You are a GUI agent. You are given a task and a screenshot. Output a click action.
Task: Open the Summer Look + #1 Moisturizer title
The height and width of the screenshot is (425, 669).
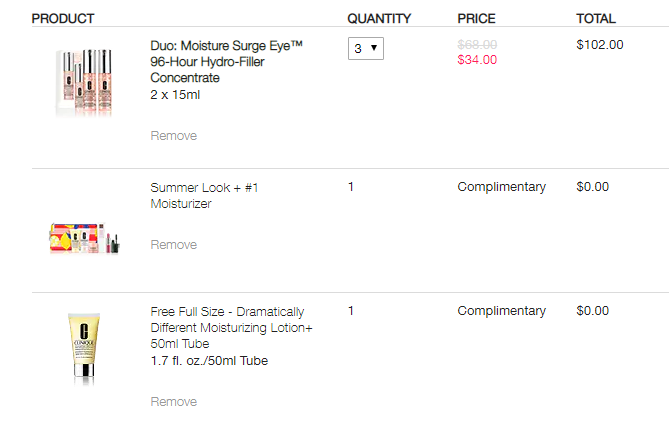tap(204, 195)
